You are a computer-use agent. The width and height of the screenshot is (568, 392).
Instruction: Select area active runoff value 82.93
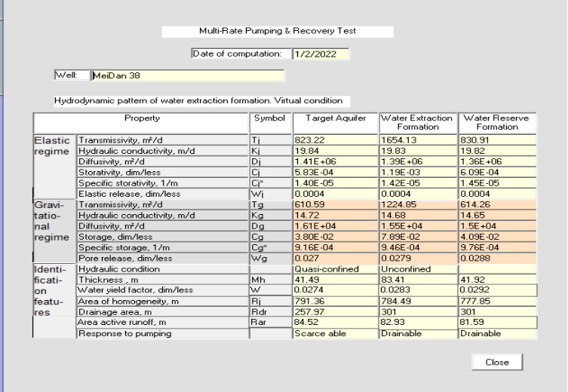pyautogui.click(x=418, y=322)
